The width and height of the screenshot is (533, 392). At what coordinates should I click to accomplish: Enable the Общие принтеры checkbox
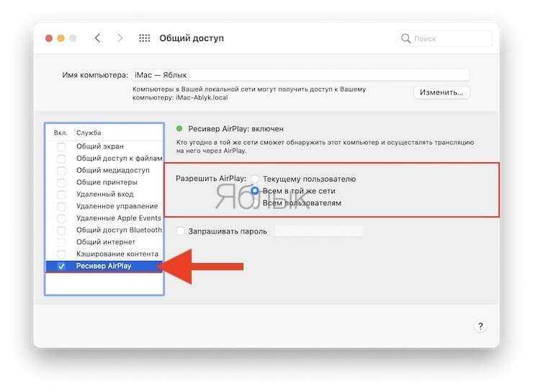pos(61,182)
